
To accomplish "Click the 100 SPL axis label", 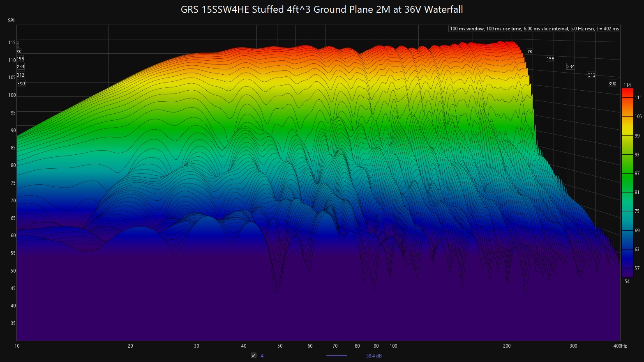I will tap(12, 95).
